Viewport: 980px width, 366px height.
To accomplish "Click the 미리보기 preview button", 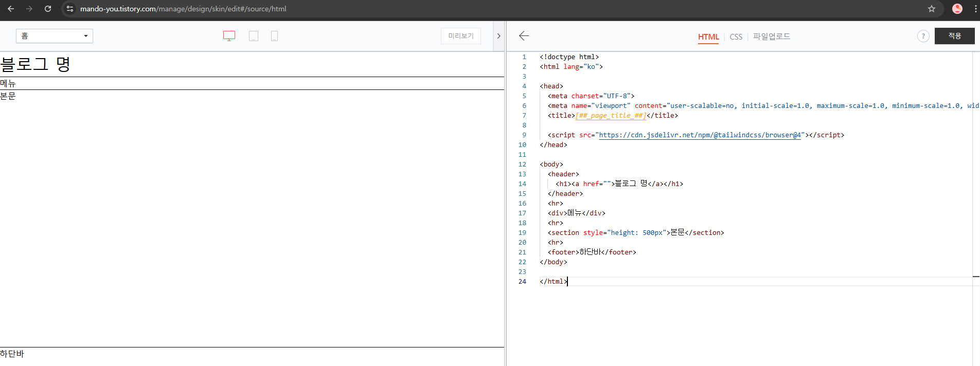I will (461, 36).
